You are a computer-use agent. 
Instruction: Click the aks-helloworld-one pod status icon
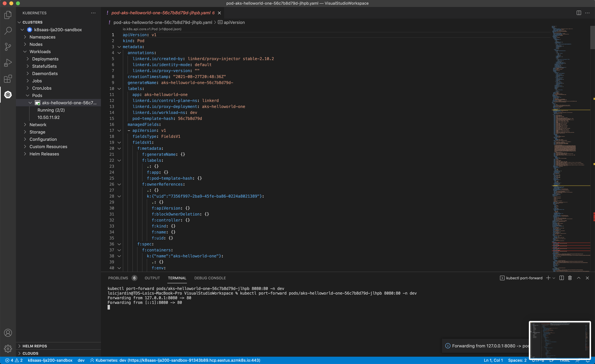(37, 103)
